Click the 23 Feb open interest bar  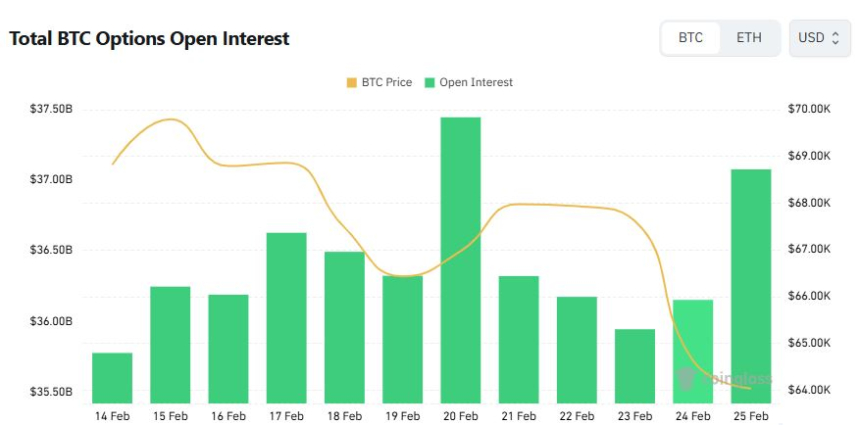pos(634,366)
